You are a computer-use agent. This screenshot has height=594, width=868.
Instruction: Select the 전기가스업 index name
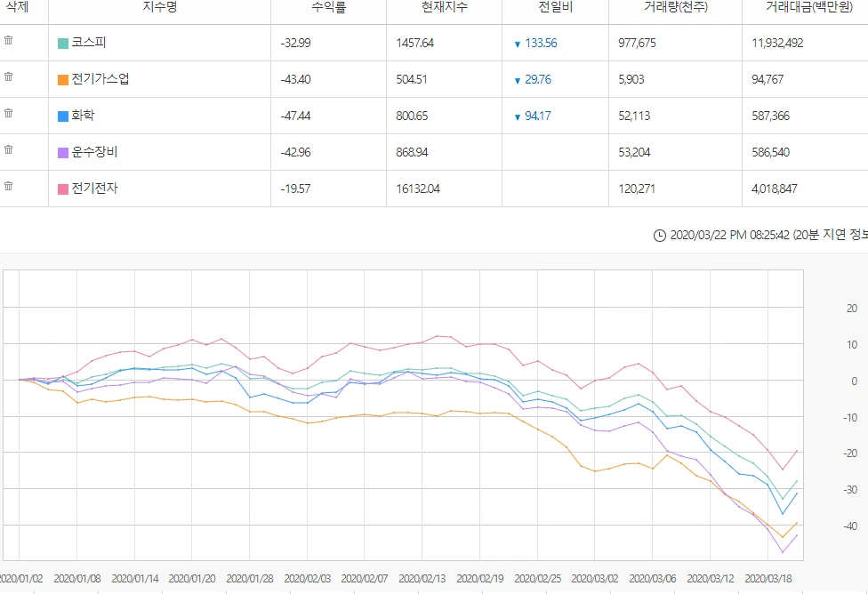100,78
